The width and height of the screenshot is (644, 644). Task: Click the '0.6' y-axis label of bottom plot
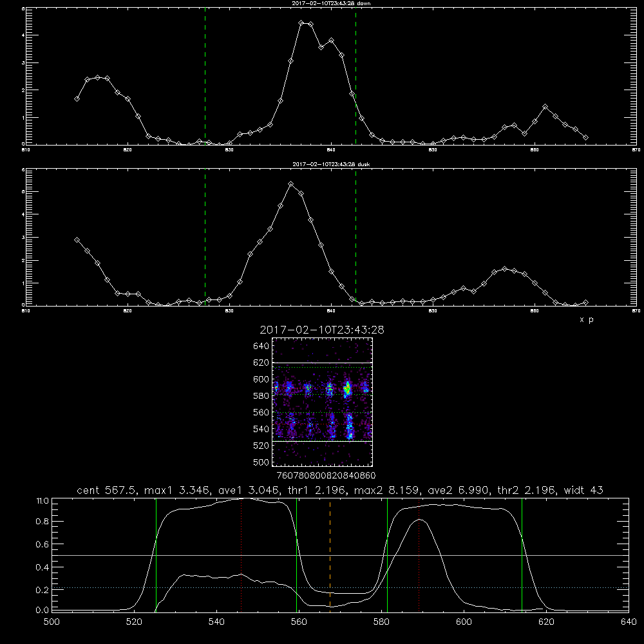click(43, 544)
